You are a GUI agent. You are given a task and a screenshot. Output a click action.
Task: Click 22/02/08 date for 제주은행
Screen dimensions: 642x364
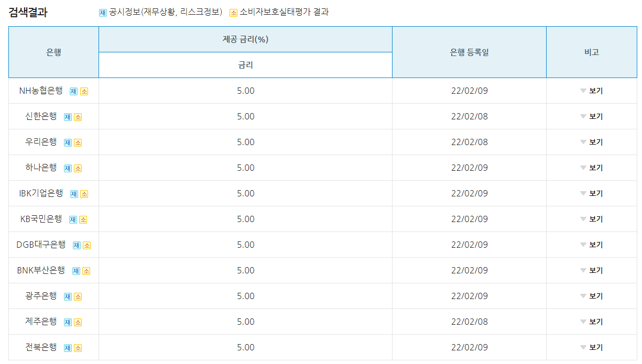[469, 322]
